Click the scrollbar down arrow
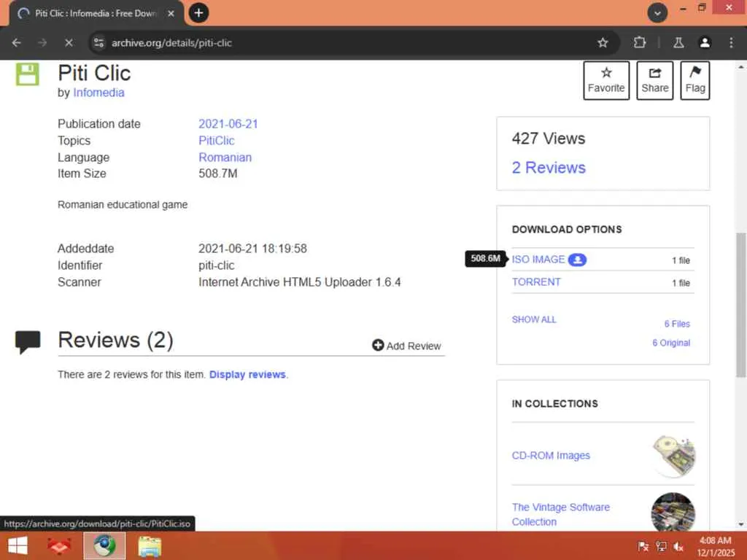 [741, 524]
